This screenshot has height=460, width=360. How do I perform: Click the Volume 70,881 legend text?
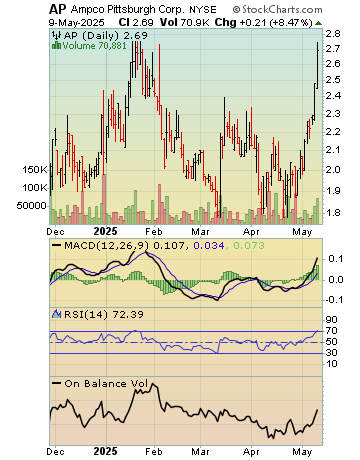[94, 45]
